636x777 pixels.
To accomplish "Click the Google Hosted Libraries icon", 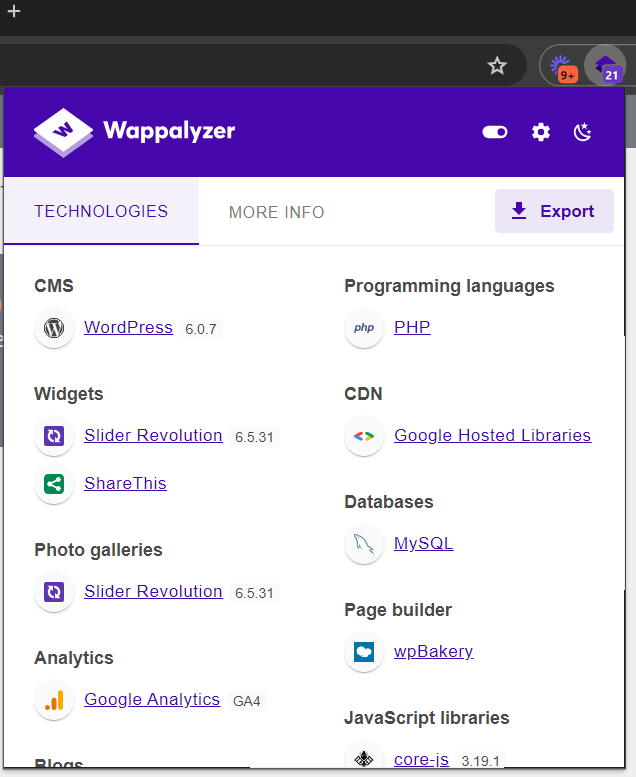I will [x=364, y=436].
